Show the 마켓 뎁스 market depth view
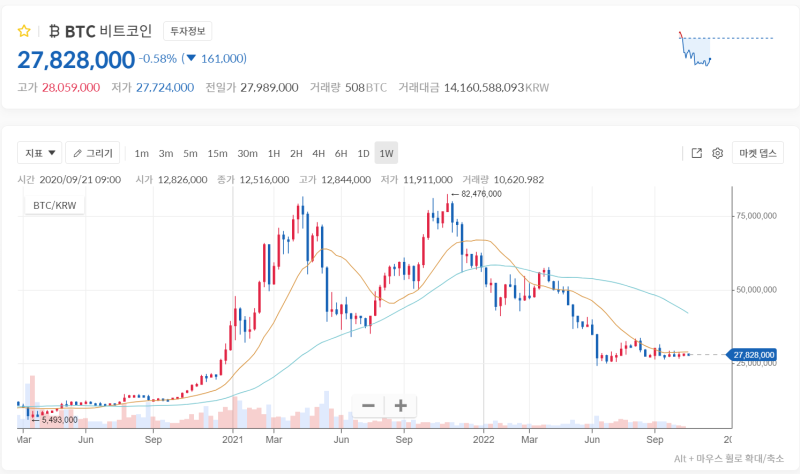Viewport: 800px width, 474px height. click(758, 153)
